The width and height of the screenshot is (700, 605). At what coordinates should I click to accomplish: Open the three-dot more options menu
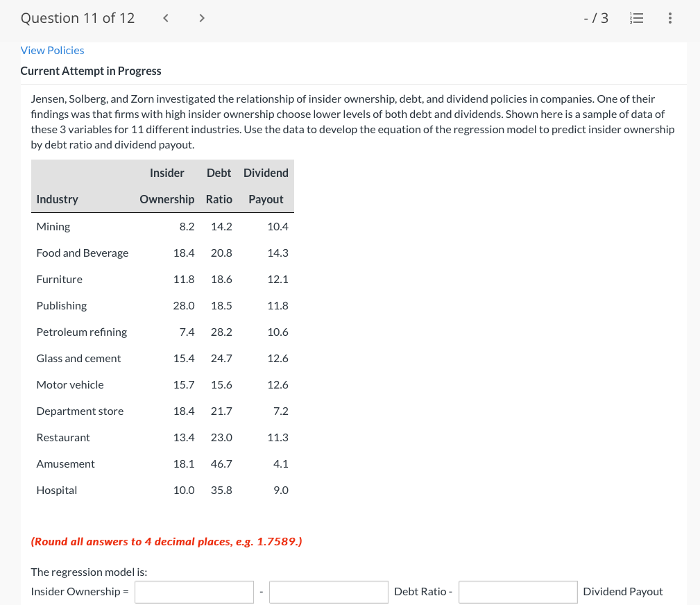pyautogui.click(x=669, y=18)
